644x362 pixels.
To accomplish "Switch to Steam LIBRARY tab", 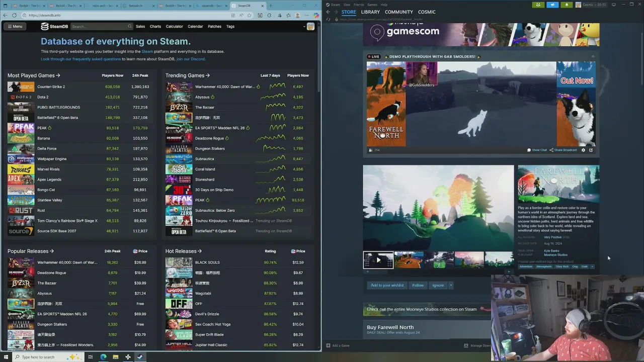I will [x=370, y=12].
